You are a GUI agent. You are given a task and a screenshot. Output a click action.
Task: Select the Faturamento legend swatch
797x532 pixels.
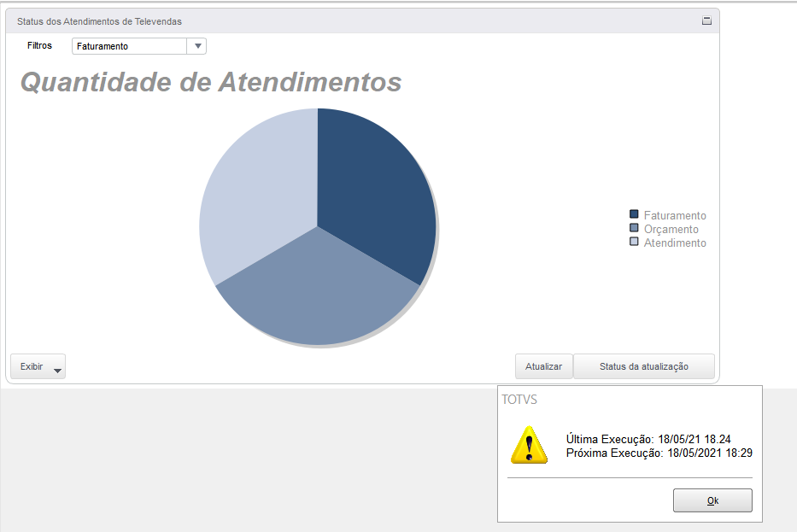(x=634, y=214)
